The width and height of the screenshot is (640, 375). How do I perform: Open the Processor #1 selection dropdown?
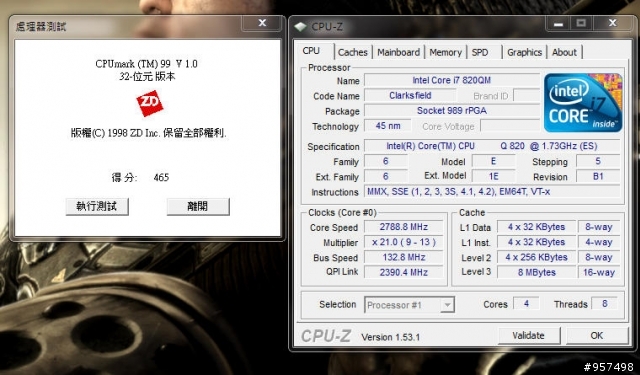point(409,305)
